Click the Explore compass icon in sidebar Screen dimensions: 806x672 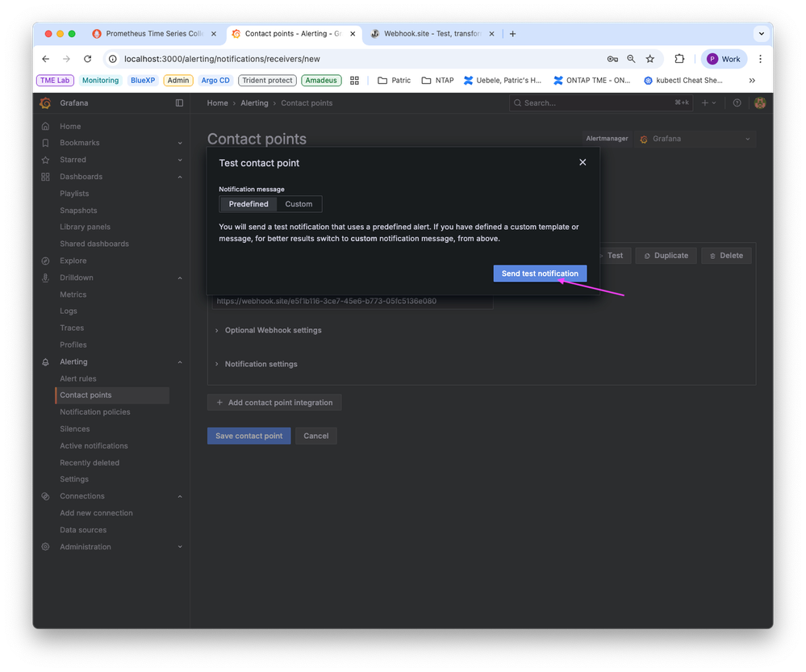[x=46, y=261]
